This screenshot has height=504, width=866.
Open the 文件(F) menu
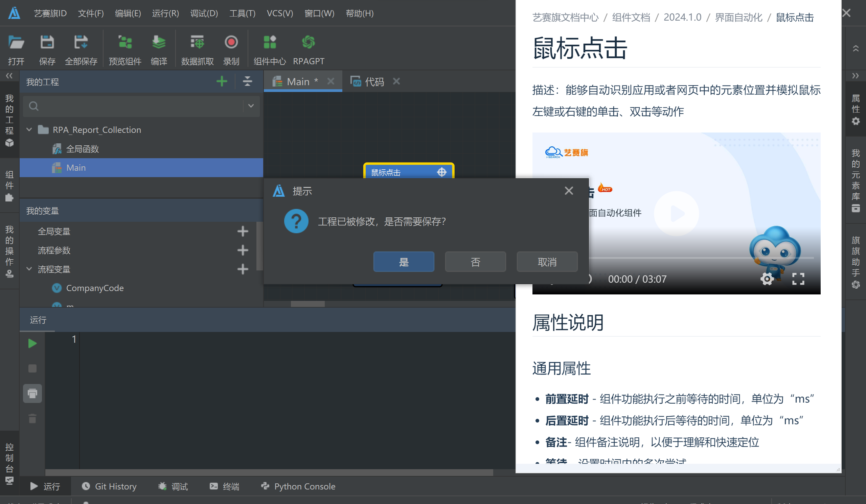(x=91, y=13)
